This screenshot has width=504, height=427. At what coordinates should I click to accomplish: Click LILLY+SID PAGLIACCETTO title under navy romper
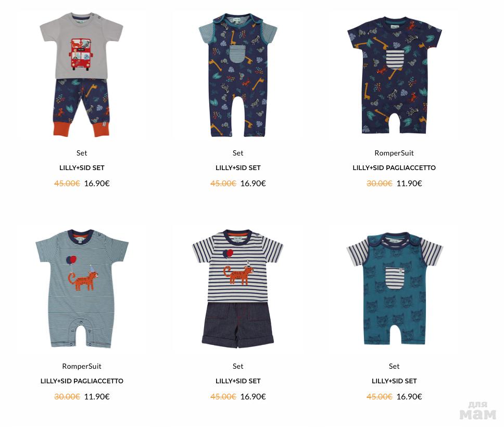tap(394, 167)
